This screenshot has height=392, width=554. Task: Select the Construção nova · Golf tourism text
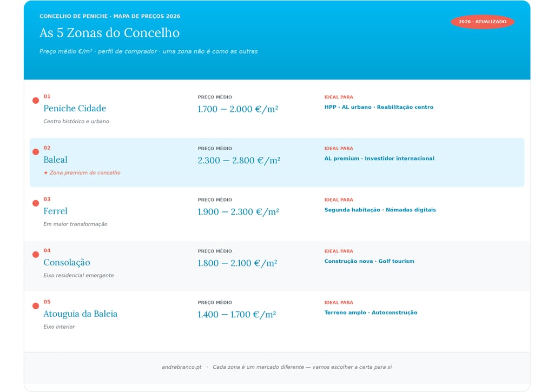(x=369, y=261)
